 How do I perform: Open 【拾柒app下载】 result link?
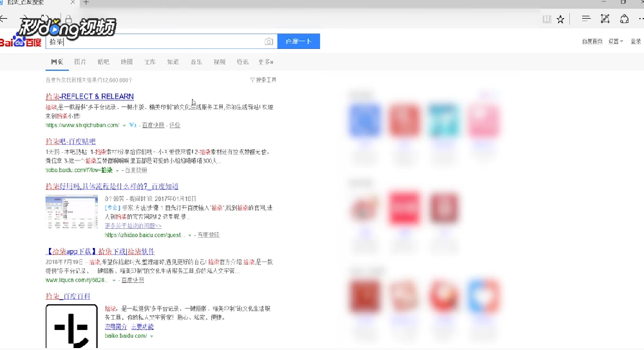pyautogui.click(x=100, y=251)
